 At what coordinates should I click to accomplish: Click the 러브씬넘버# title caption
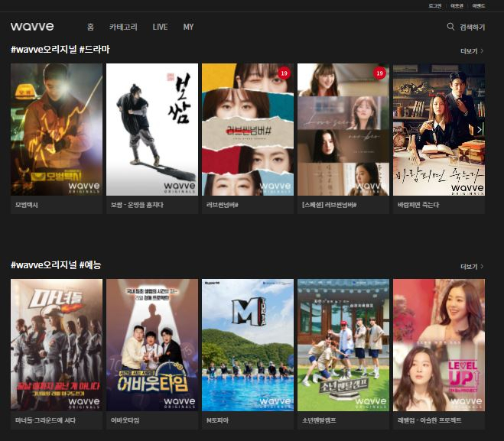tap(222, 205)
